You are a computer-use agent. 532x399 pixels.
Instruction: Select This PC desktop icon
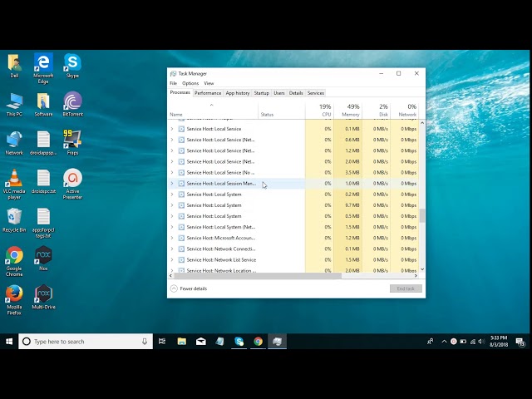click(x=14, y=104)
